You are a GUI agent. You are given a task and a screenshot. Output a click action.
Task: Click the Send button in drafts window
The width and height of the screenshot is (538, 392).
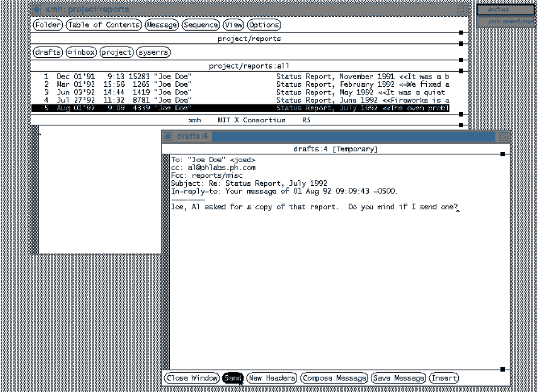(233, 378)
